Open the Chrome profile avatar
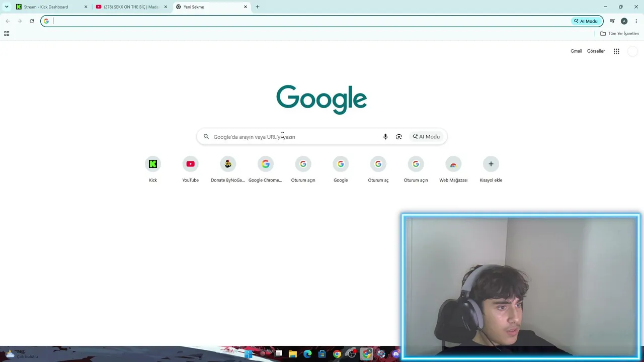Screen dimensions: 644x362 pos(624,21)
